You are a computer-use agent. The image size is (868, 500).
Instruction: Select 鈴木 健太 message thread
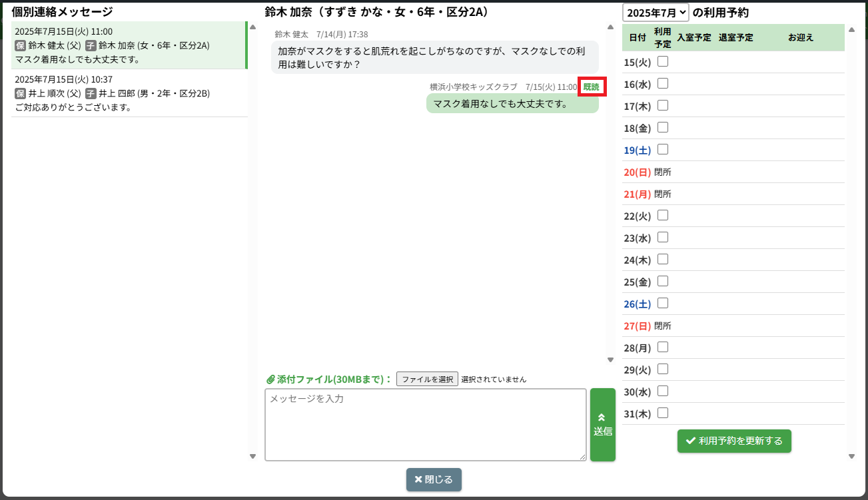129,45
